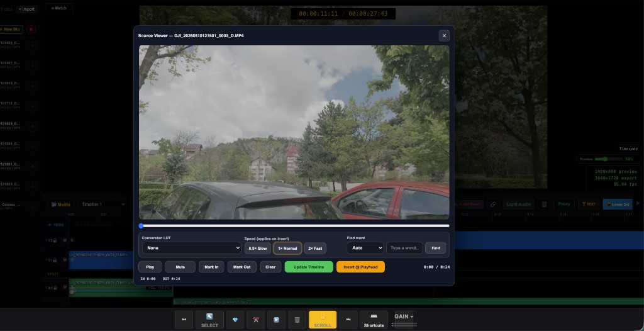Choose 2× Fast speed option
This screenshot has height=331, width=644.
315,249
